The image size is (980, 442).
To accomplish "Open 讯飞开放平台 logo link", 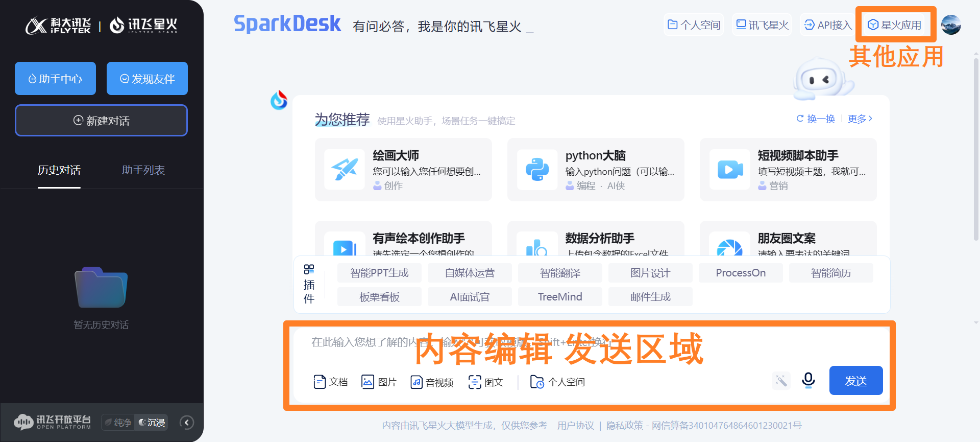I will coord(52,422).
